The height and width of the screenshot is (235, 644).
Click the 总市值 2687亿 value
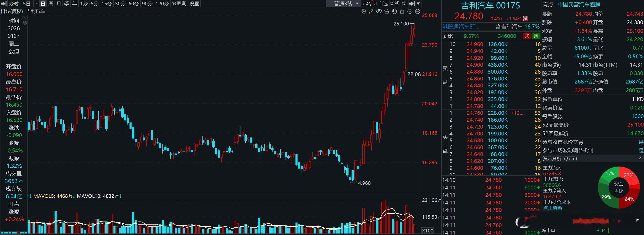tap(583, 82)
